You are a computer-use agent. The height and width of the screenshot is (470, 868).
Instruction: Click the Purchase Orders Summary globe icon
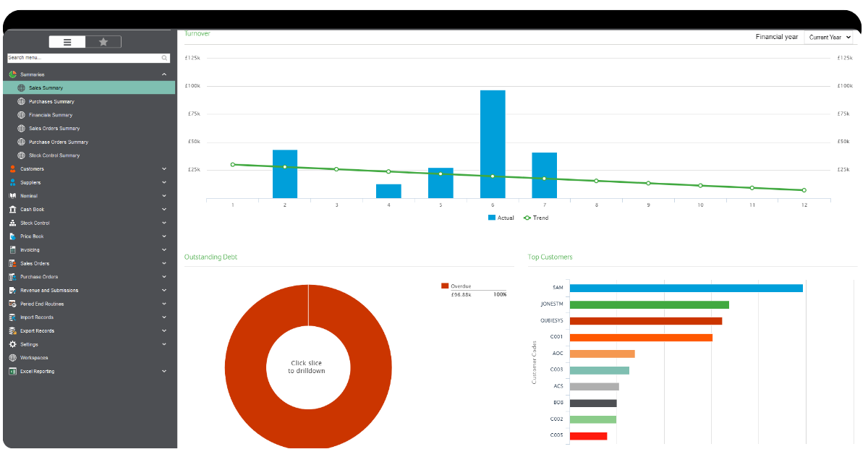pos(22,142)
